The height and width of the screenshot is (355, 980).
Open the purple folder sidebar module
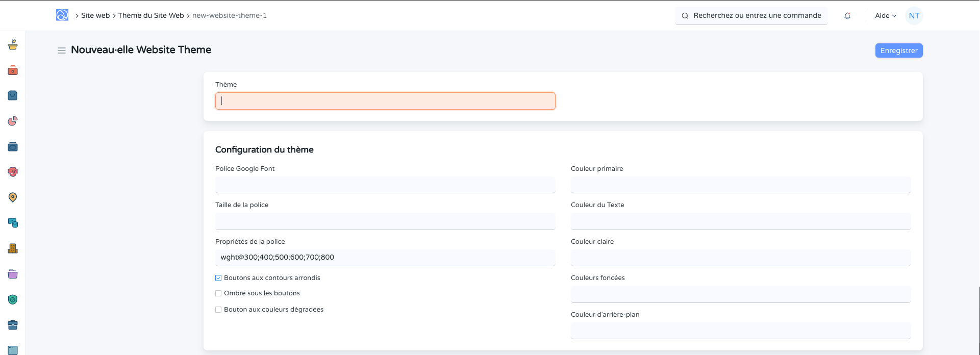pyautogui.click(x=13, y=274)
